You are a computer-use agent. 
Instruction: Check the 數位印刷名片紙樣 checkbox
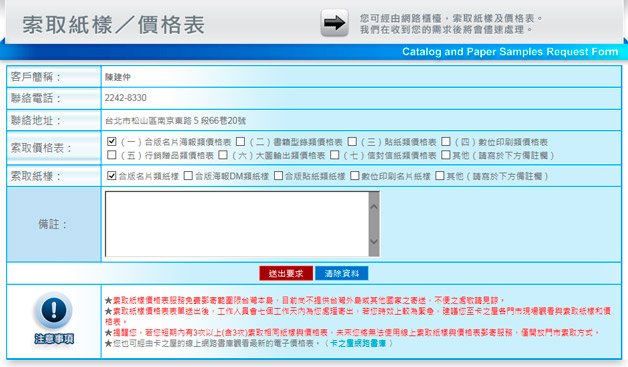tap(354, 175)
